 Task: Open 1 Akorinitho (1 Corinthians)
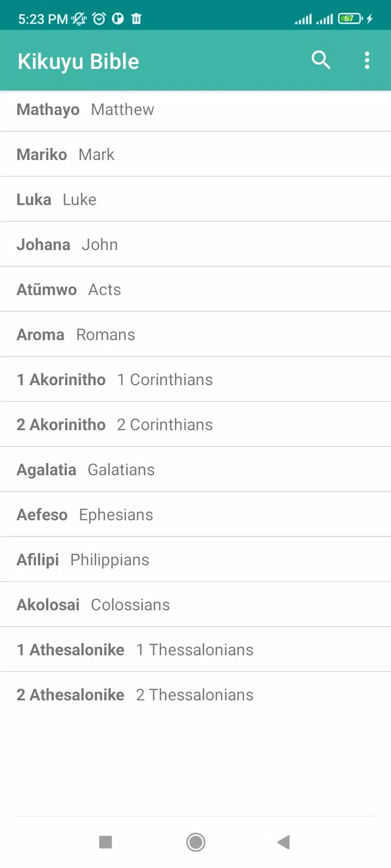tap(195, 379)
